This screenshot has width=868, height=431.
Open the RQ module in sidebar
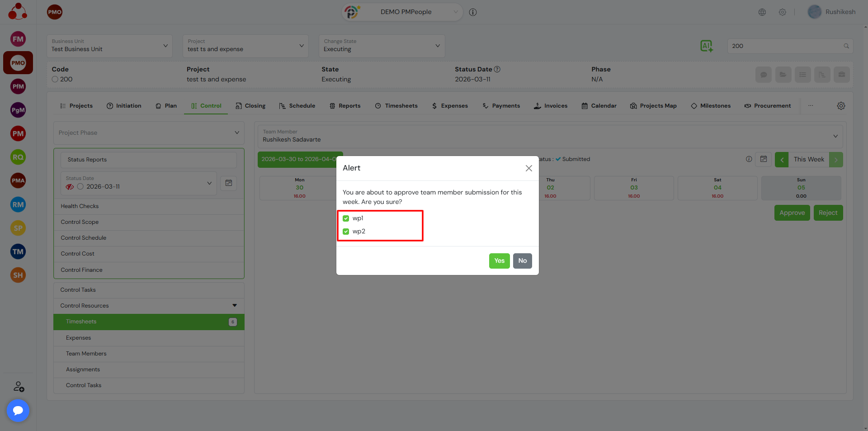[18, 157]
